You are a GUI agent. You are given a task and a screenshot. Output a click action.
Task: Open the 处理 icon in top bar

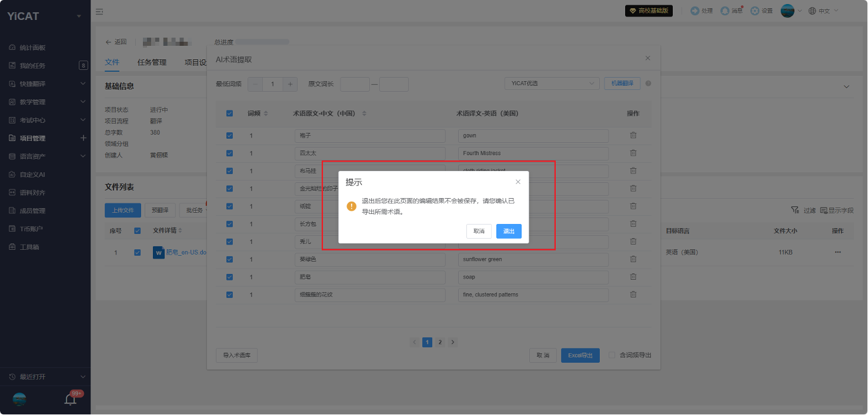click(x=695, y=11)
